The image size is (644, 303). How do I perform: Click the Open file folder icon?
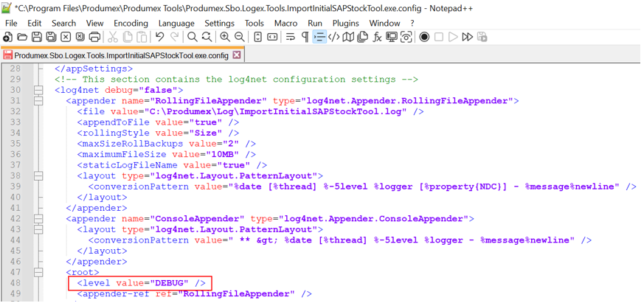22,38
